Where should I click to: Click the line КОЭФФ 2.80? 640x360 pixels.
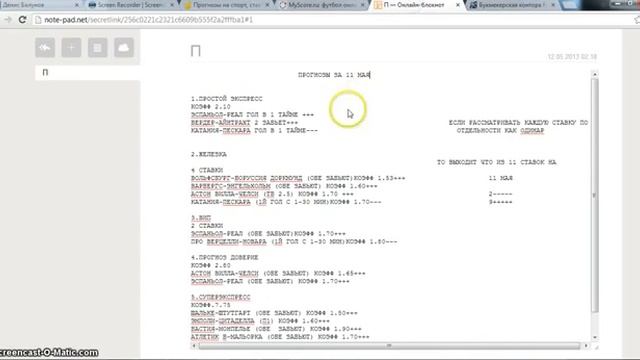click(211, 265)
